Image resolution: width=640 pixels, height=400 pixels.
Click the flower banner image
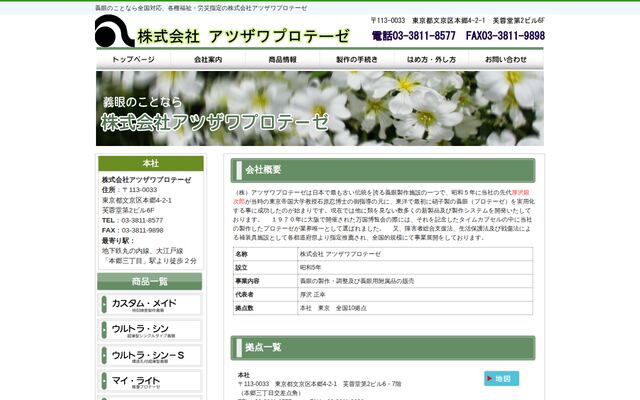tap(320, 109)
